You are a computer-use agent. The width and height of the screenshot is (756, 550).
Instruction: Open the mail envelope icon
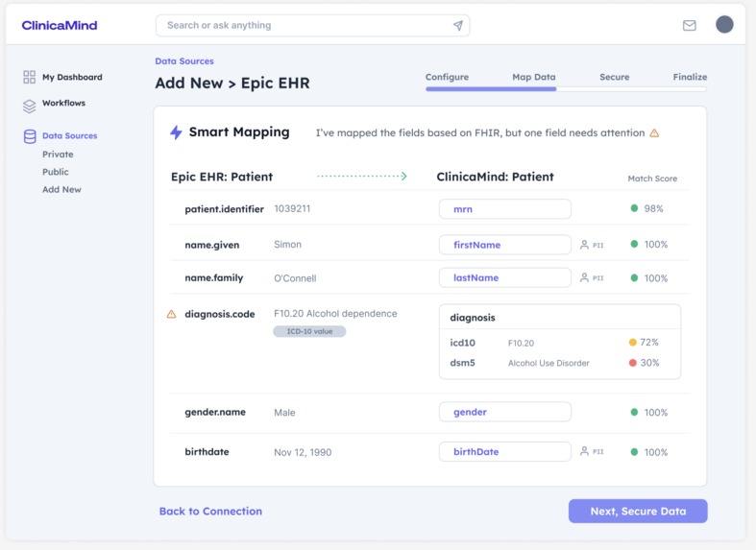(690, 26)
